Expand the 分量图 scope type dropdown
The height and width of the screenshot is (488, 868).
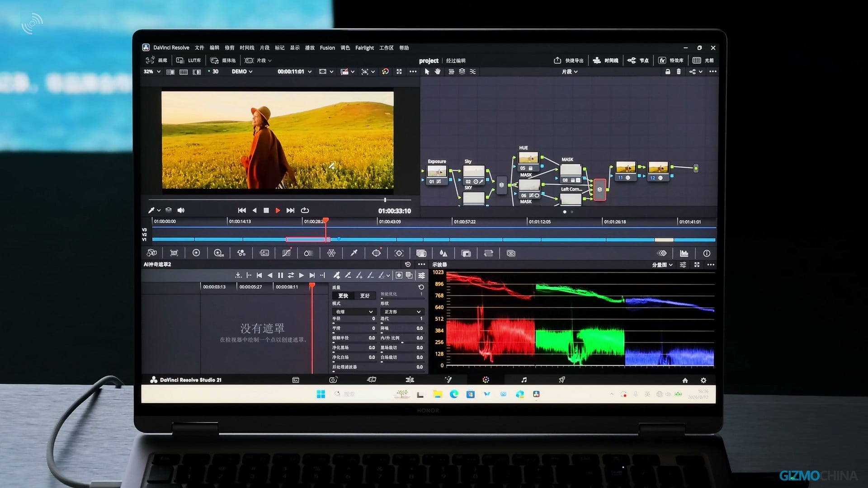pos(662,265)
